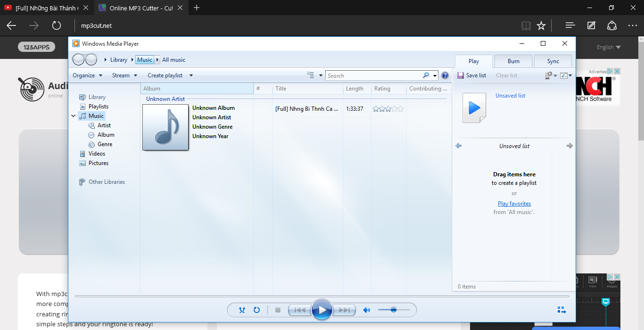The width and height of the screenshot is (644, 330).
Task: Open Help with the blue question icon
Action: (x=445, y=75)
